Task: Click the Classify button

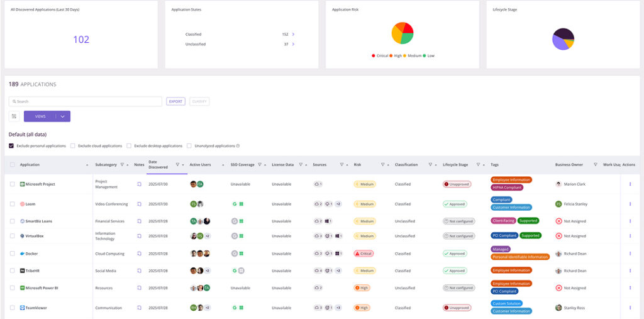Action: tap(199, 101)
